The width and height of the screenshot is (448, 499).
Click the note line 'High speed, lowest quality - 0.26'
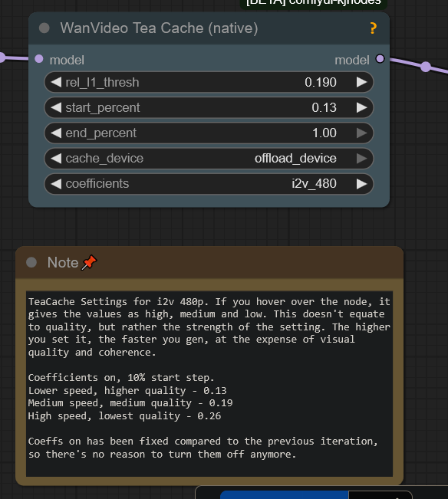[124, 415]
